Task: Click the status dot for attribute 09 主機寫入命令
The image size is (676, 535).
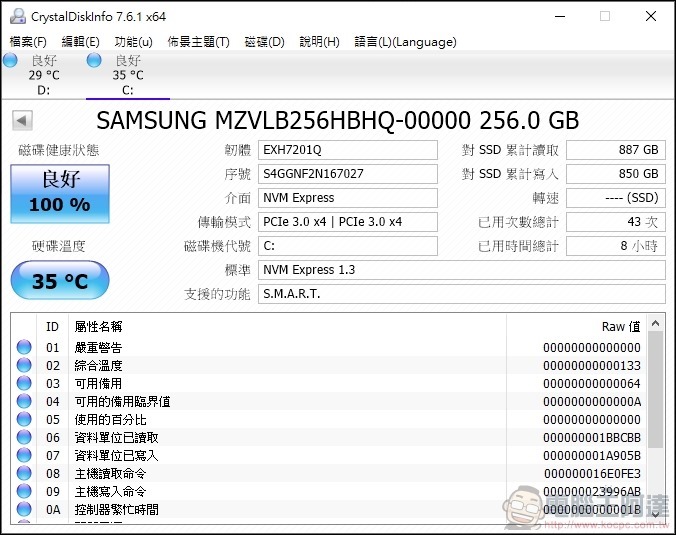Action: (x=24, y=491)
